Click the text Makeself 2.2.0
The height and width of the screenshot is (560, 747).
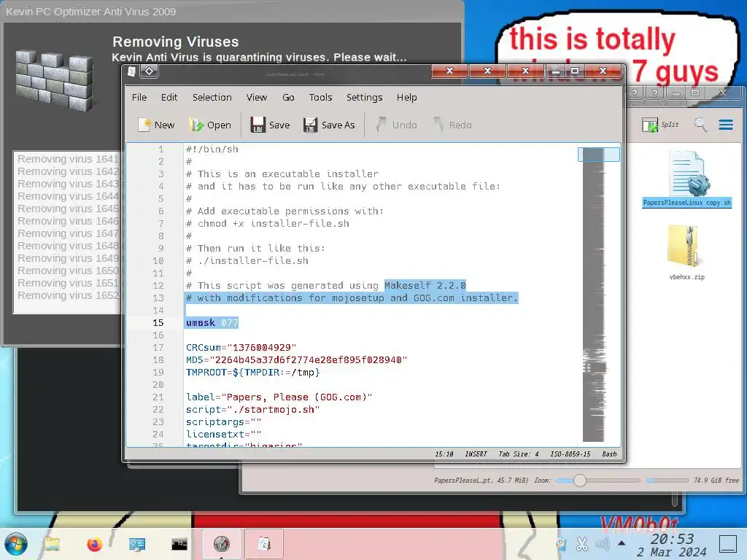pyautogui.click(x=425, y=285)
